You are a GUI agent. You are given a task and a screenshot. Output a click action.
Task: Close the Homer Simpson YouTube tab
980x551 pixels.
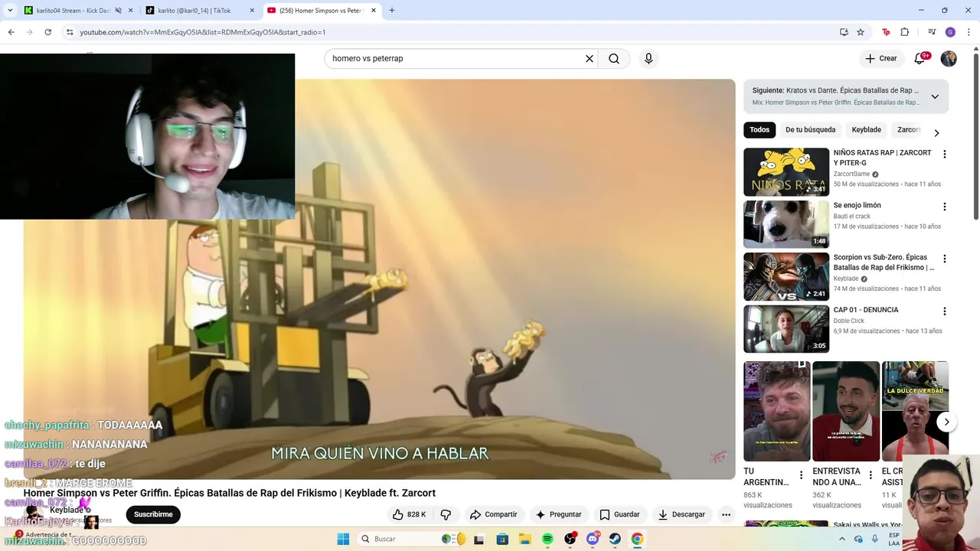coord(374,11)
